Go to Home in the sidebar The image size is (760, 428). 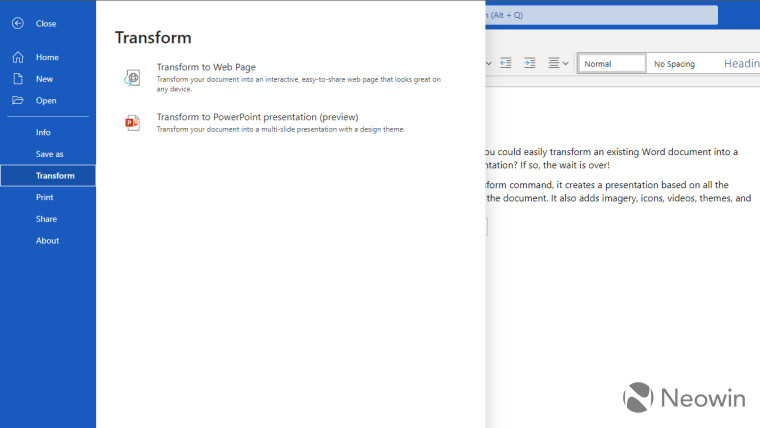(47, 57)
